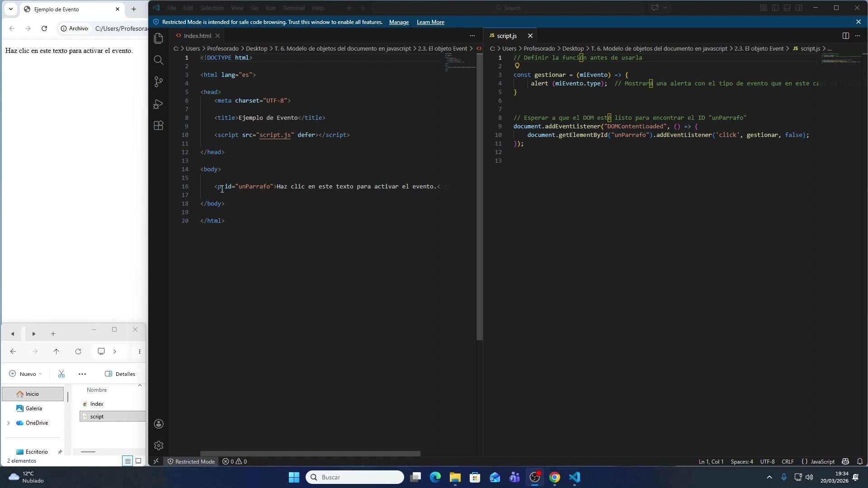Open the Terminal menu in VS Code

click(293, 8)
